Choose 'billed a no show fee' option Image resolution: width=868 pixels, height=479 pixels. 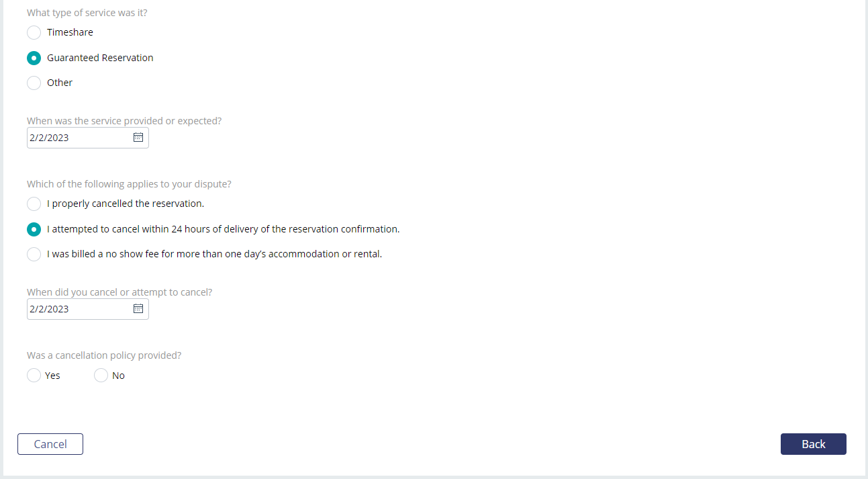(x=34, y=254)
